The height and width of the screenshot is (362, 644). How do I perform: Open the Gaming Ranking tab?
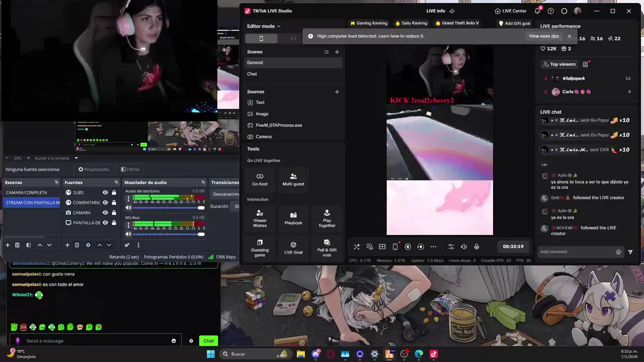pos(369,23)
